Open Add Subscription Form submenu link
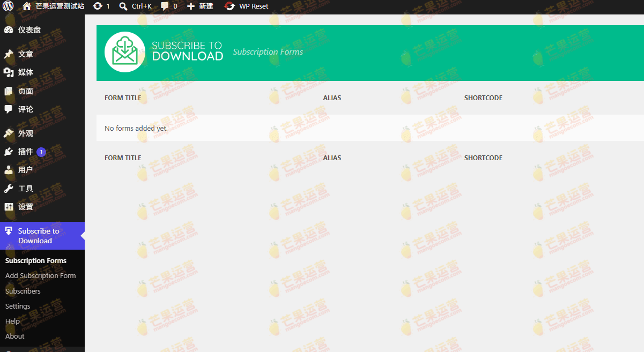This screenshot has width=644, height=352. coord(41,276)
